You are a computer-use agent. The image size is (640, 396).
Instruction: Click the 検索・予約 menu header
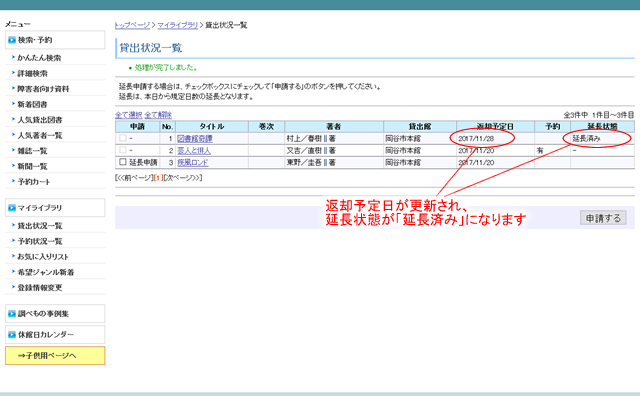coord(55,40)
